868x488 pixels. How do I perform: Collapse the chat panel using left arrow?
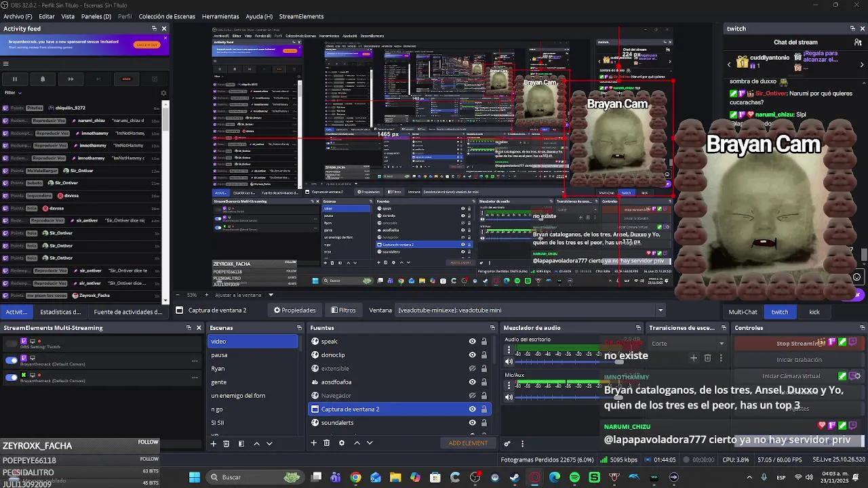tap(729, 64)
